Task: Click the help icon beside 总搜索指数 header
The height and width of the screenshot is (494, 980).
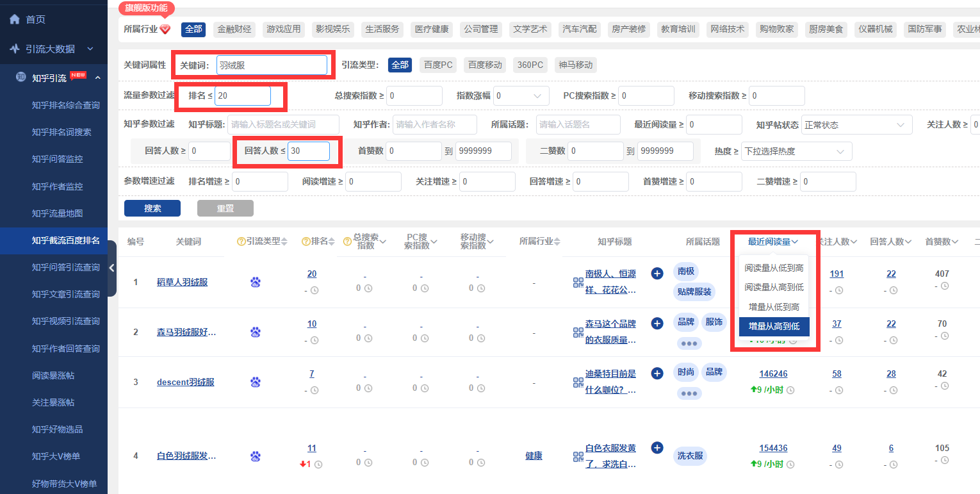Action: click(348, 242)
